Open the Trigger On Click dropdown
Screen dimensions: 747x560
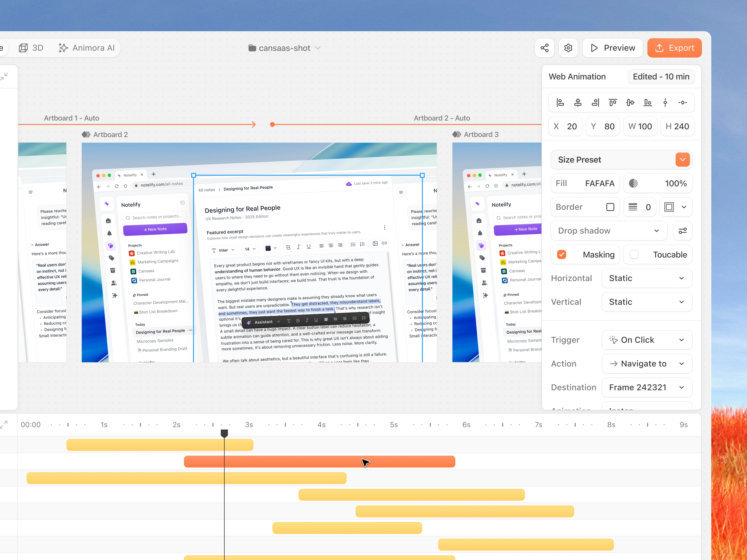647,340
